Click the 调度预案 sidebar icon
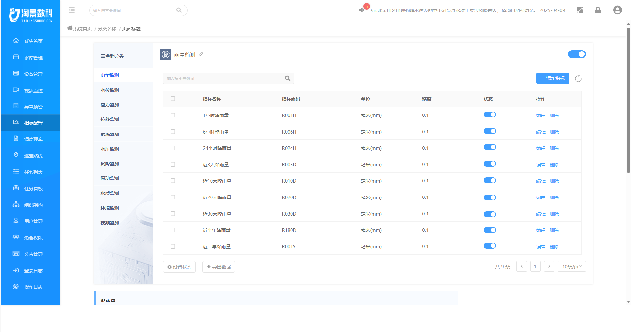Viewport: 644px width, 332px height. 16,139
